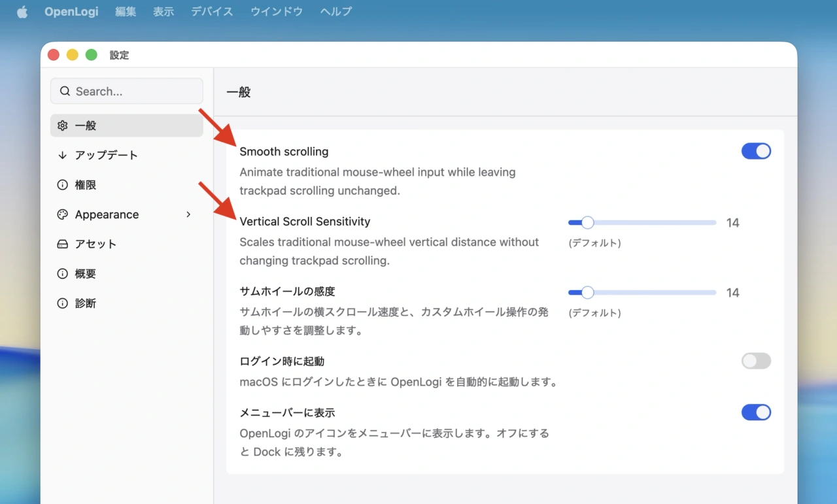Open the 表示 menu

(x=163, y=12)
